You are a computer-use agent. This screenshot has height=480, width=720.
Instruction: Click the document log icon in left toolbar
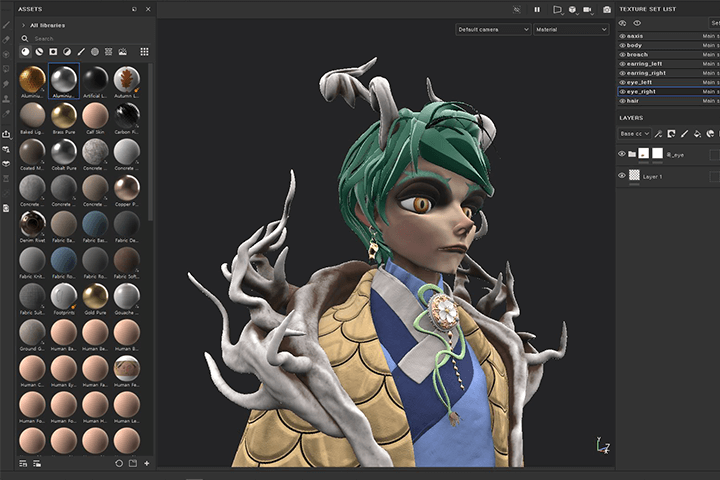click(x=6, y=208)
